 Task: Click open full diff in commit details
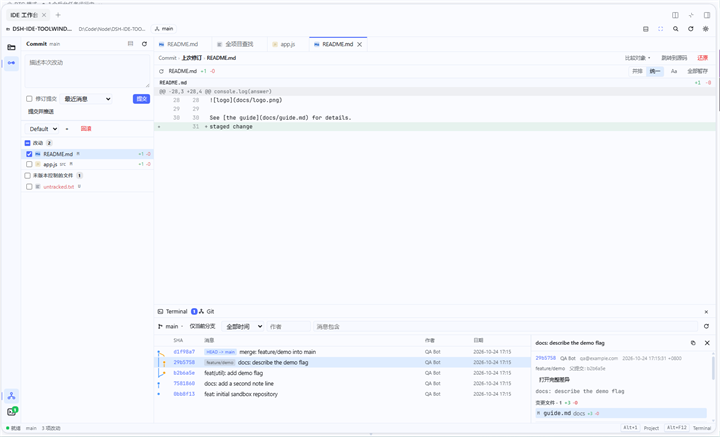tap(554, 380)
